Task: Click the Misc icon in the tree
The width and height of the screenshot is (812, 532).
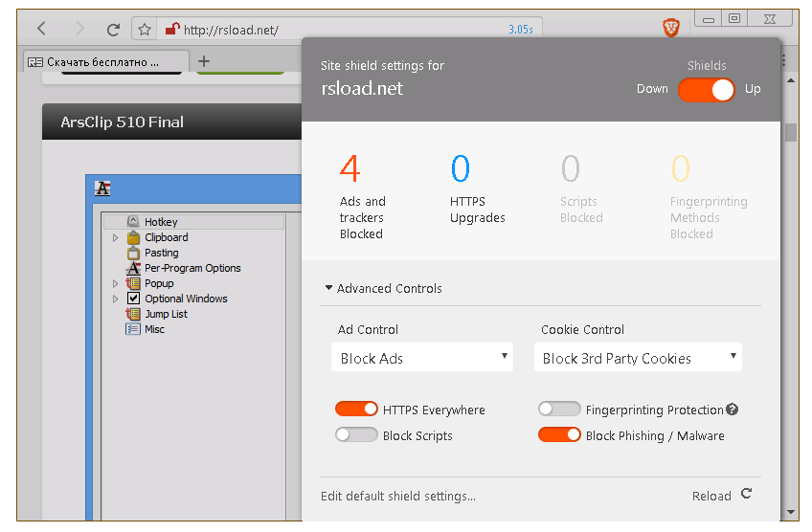Action: click(133, 329)
